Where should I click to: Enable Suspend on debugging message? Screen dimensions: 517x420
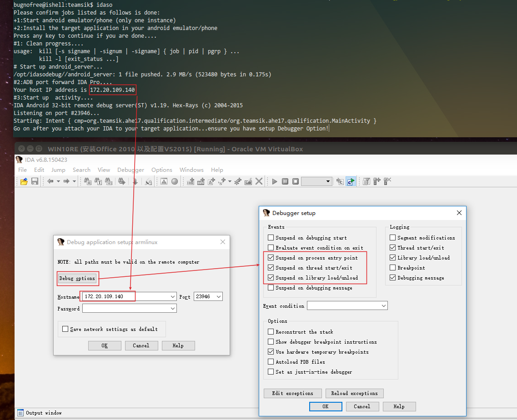coord(271,287)
